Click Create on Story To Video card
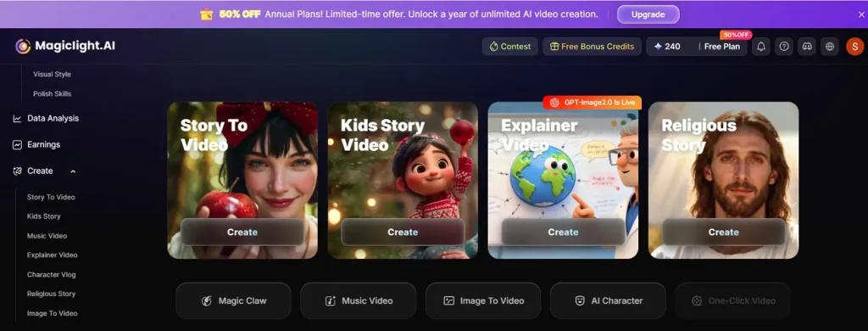 point(242,232)
